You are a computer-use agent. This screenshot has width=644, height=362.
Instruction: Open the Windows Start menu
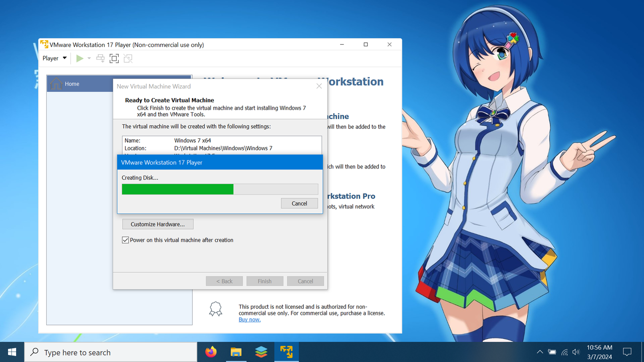pyautogui.click(x=12, y=352)
